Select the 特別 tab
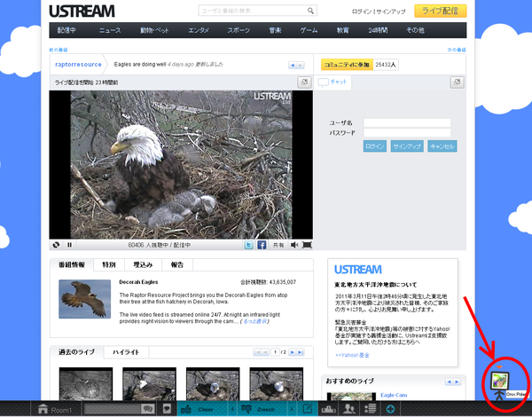The image size is (532, 417). (x=109, y=265)
